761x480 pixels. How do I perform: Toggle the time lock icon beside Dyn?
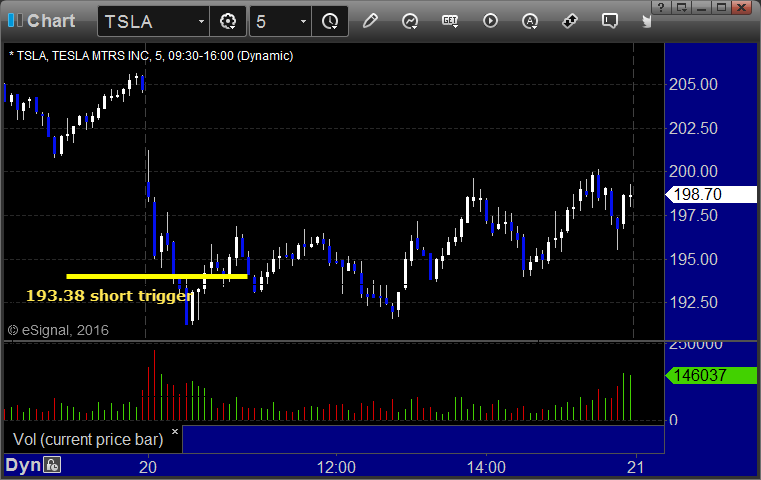(52, 465)
